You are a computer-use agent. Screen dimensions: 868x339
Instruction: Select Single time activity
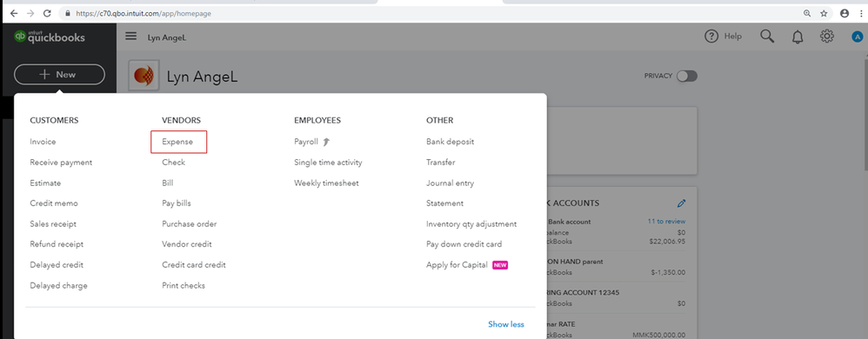pyautogui.click(x=328, y=163)
